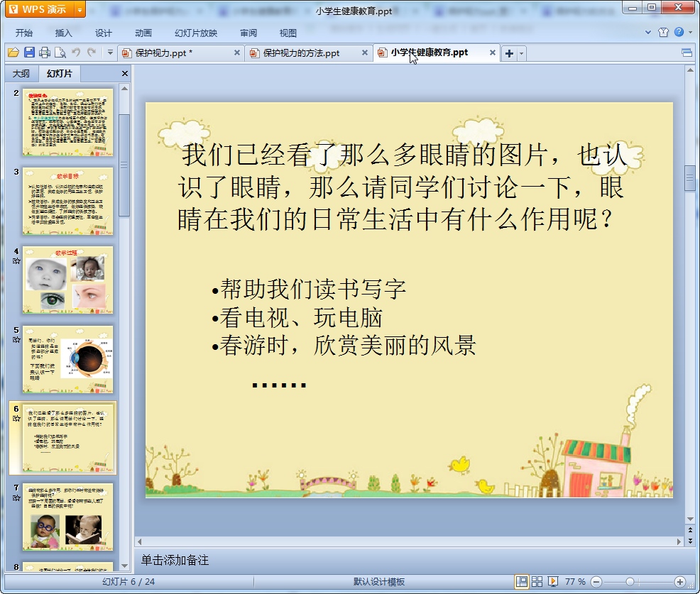Click the slide title text paragraph
This screenshot has width=700, height=594.
pyautogui.click(x=403, y=187)
